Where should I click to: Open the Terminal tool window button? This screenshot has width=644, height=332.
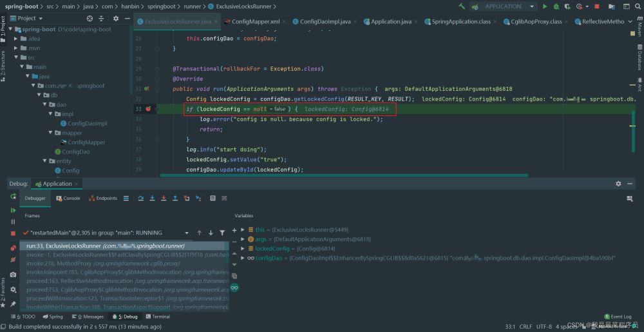coord(157,317)
